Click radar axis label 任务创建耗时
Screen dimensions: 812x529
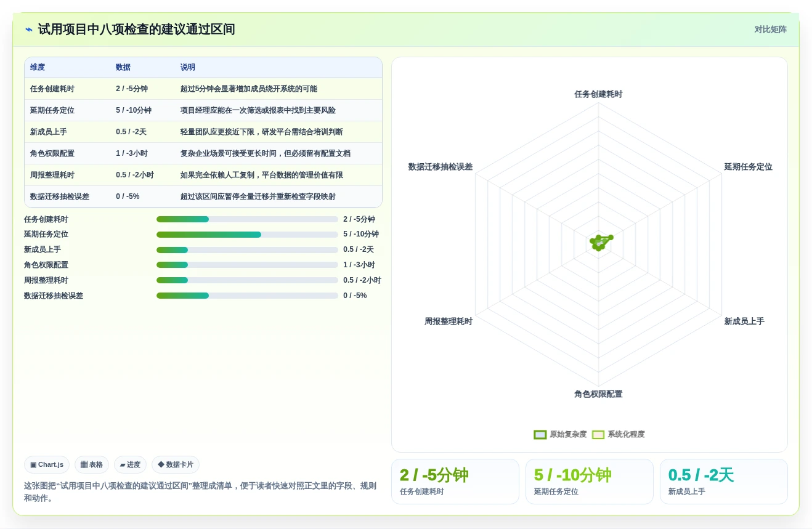tap(598, 94)
